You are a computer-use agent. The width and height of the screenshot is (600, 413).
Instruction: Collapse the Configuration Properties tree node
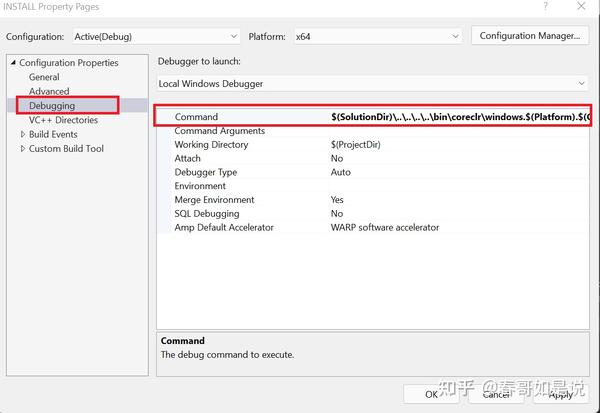12,63
